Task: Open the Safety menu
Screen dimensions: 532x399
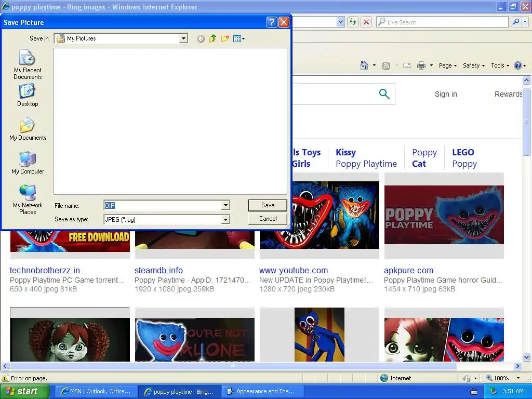Action: click(474, 65)
